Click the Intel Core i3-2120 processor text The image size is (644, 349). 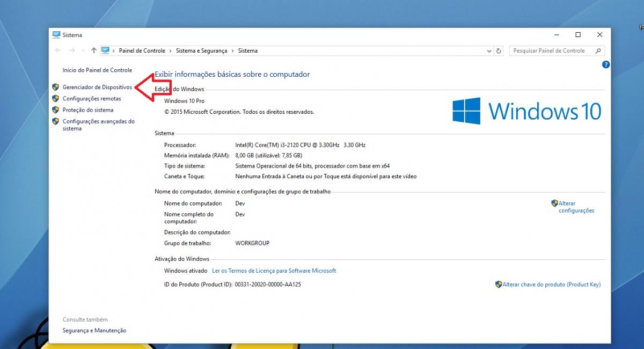pyautogui.click(x=301, y=146)
